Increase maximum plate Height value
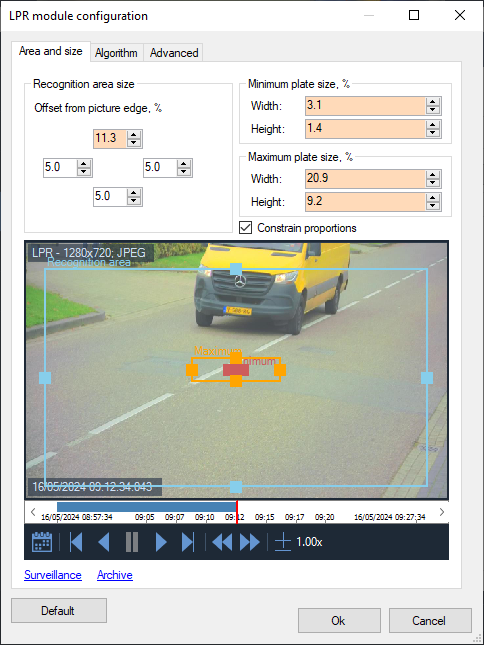The image size is (484, 645). coord(432,198)
